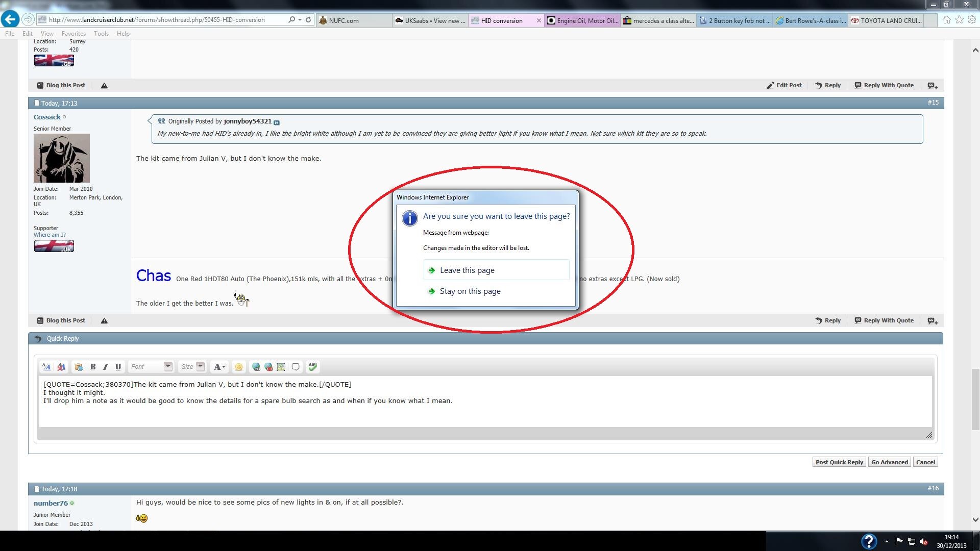980x551 pixels.
Task: Switch to the mercedes a class tab
Action: click(x=658, y=20)
